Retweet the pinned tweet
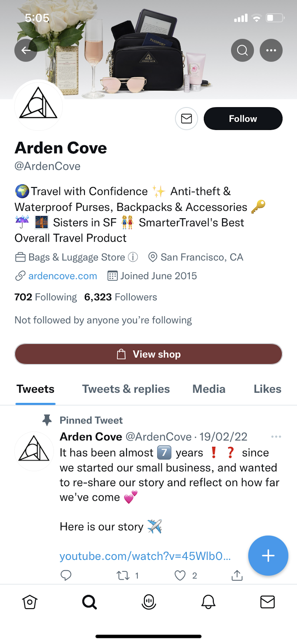 [123, 576]
